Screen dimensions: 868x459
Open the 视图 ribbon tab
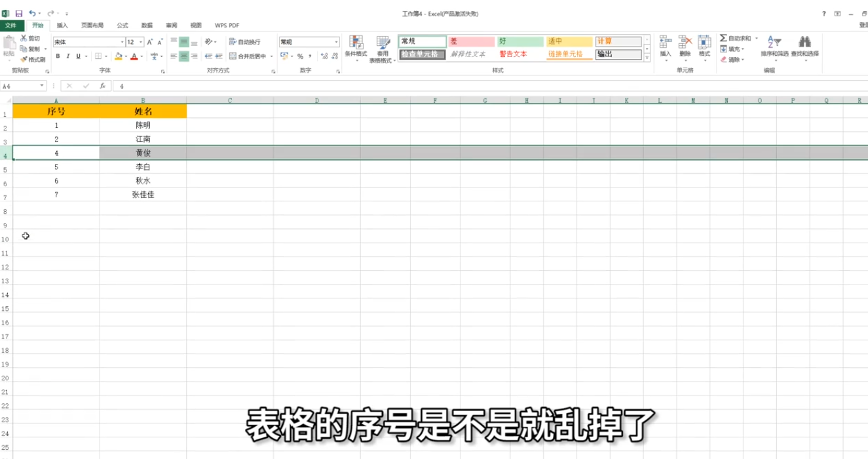pos(195,25)
